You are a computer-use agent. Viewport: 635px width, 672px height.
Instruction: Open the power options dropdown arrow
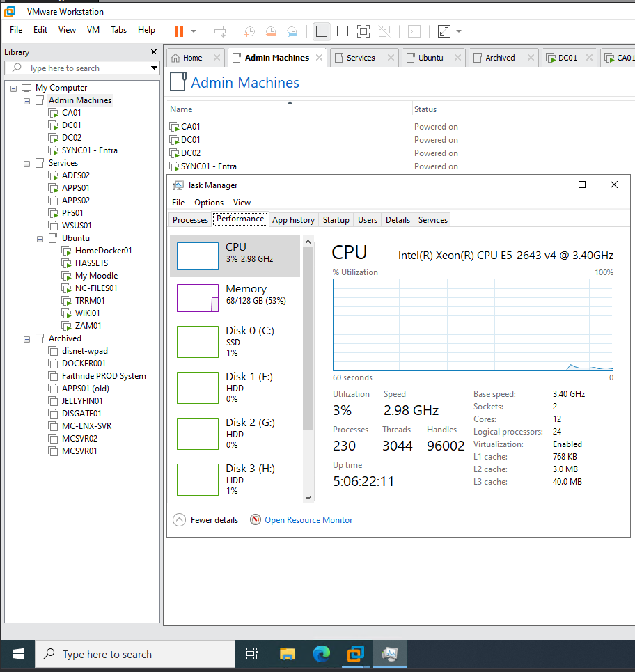(194, 31)
